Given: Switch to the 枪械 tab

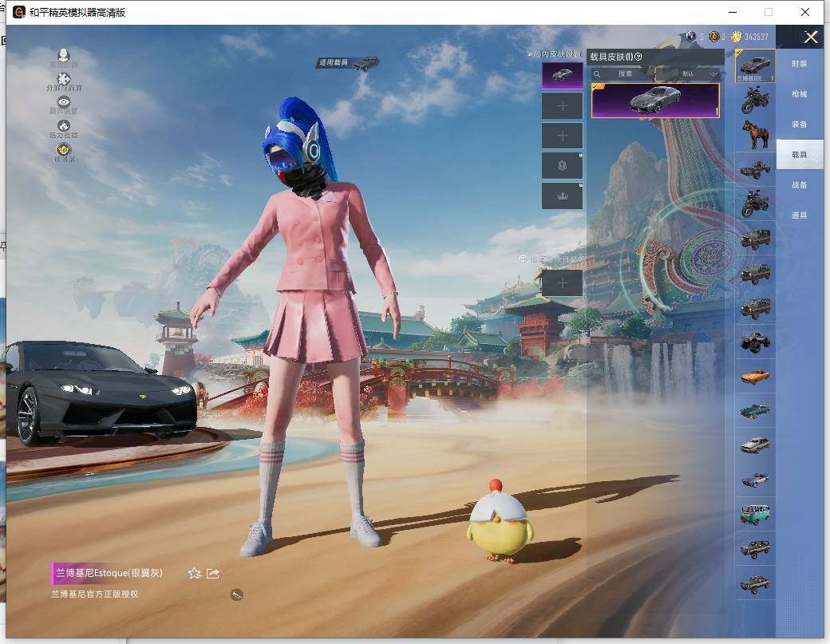Looking at the screenshot, I should point(799,94).
